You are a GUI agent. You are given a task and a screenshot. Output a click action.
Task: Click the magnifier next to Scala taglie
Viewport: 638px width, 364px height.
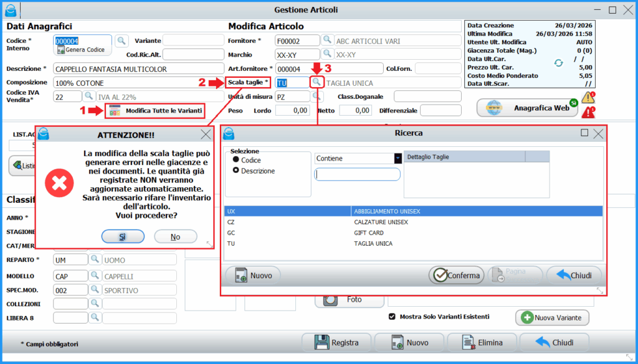coord(317,82)
